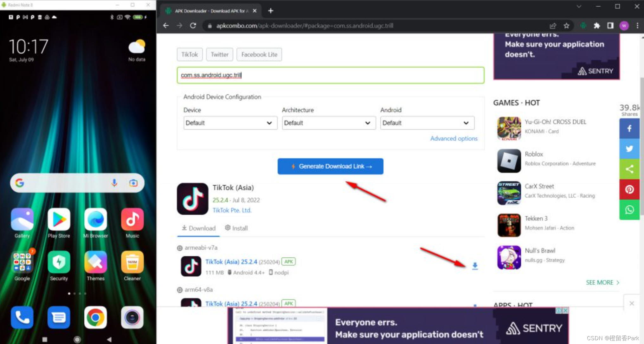Open the Device dropdown
This screenshot has height=344, width=644.
click(230, 123)
